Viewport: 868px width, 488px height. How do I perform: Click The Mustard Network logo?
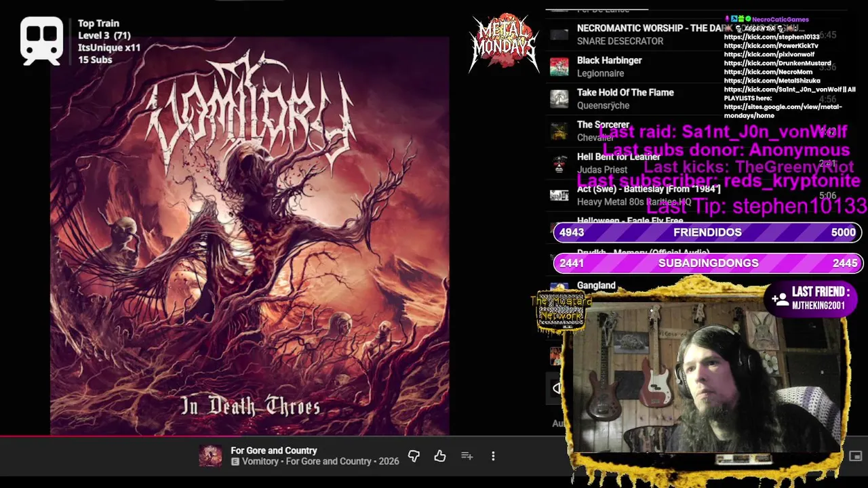pyautogui.click(x=560, y=311)
